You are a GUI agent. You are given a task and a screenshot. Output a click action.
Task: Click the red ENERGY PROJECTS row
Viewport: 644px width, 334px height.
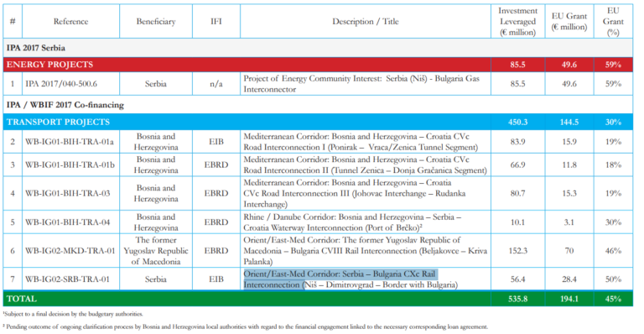tap(318, 65)
